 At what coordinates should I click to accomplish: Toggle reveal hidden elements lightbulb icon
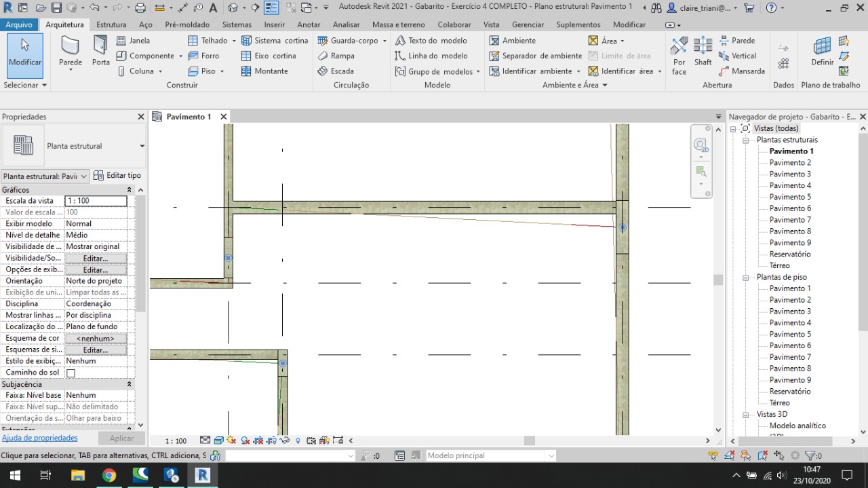298,440
